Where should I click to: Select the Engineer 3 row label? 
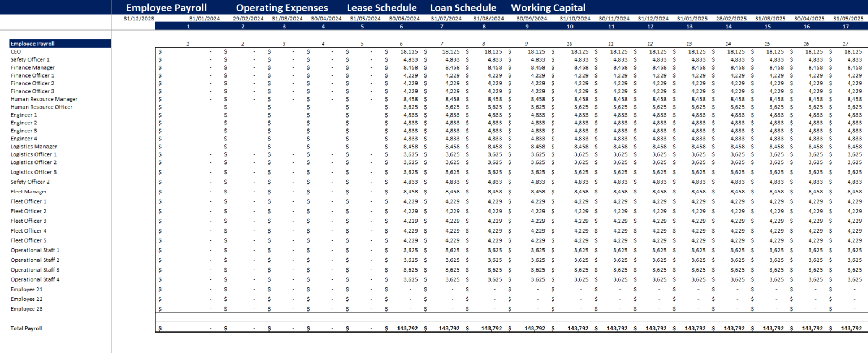pyautogui.click(x=24, y=130)
